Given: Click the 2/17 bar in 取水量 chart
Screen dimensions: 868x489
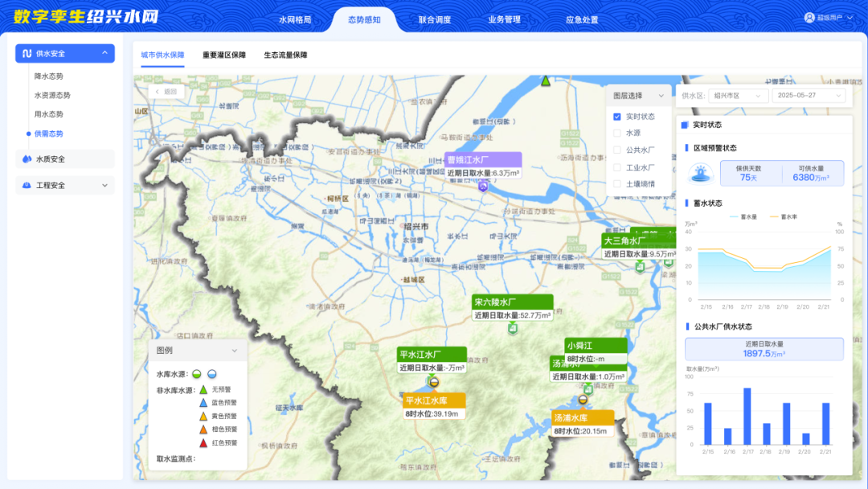Looking at the screenshot, I should pyautogui.click(x=747, y=416).
